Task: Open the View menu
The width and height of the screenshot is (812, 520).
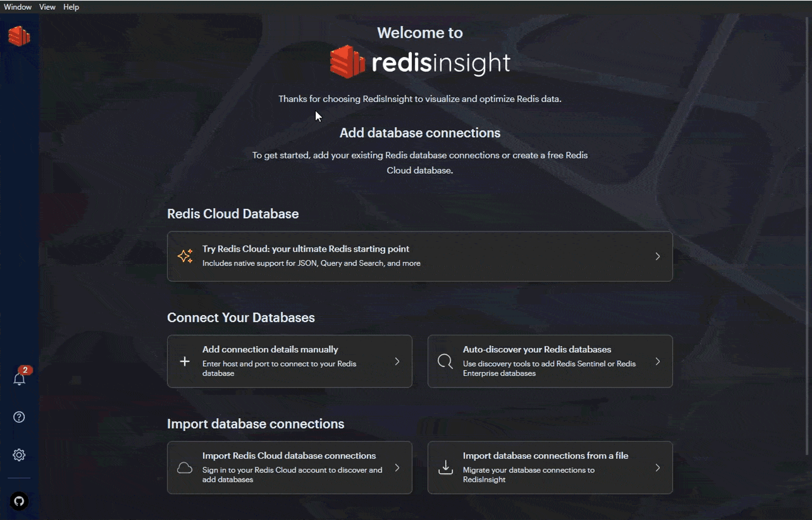Action: (47, 7)
